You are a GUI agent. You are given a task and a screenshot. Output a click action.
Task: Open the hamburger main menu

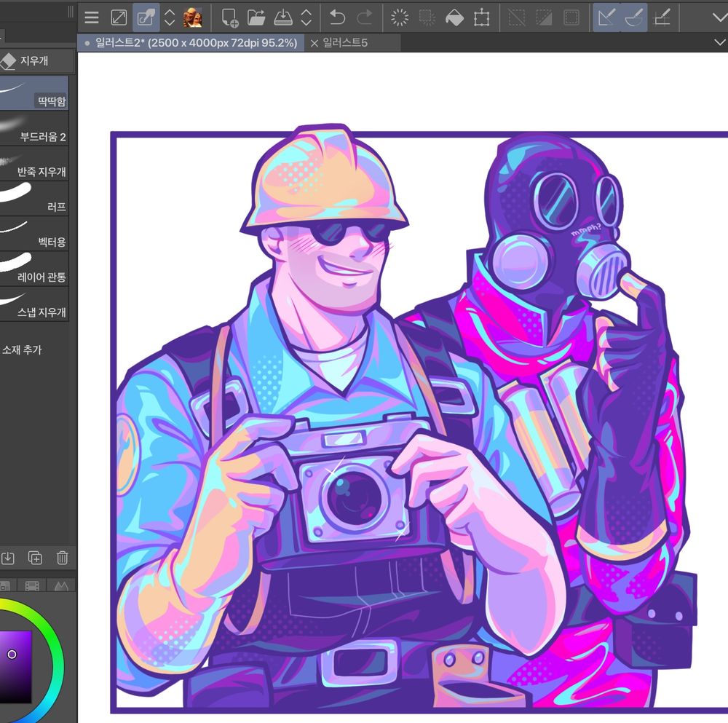click(92, 17)
